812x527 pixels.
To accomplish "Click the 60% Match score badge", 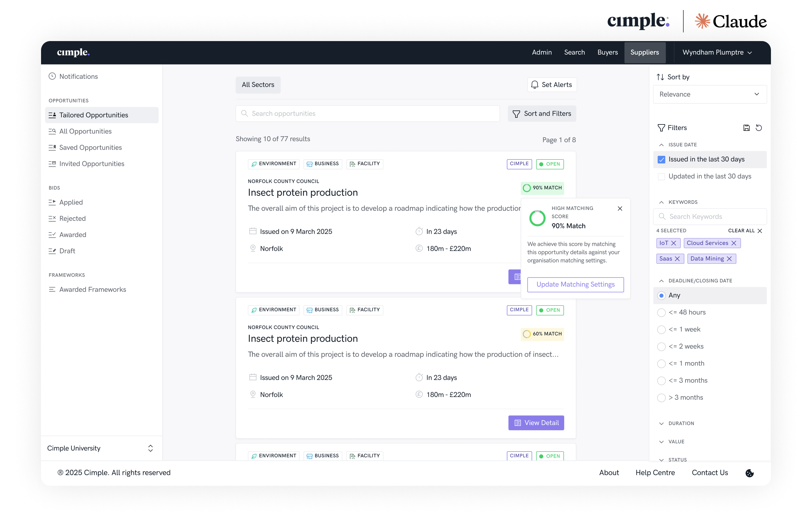I will pos(543,334).
